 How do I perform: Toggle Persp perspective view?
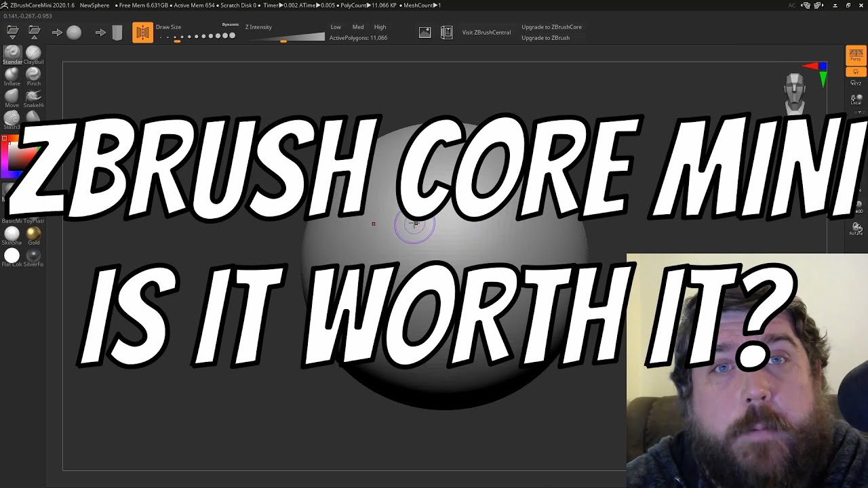coord(856,56)
